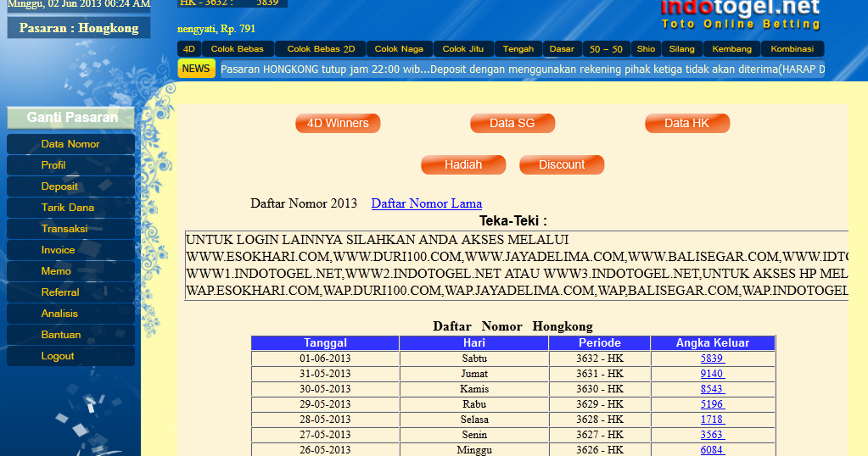The height and width of the screenshot is (456, 868).
Task: Open result number 1718
Action: [x=713, y=420]
